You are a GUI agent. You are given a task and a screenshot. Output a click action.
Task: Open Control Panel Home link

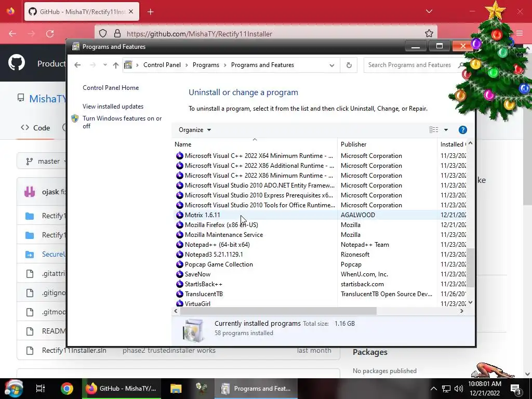click(111, 87)
